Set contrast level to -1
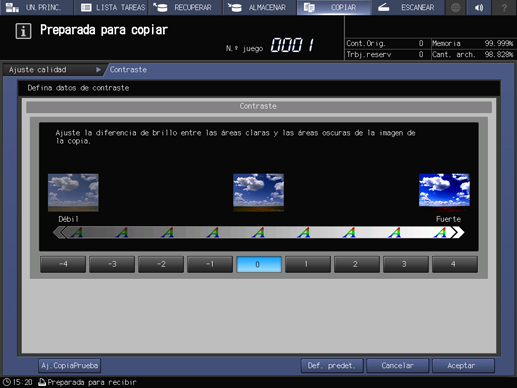The image size is (517, 388). pos(210,264)
